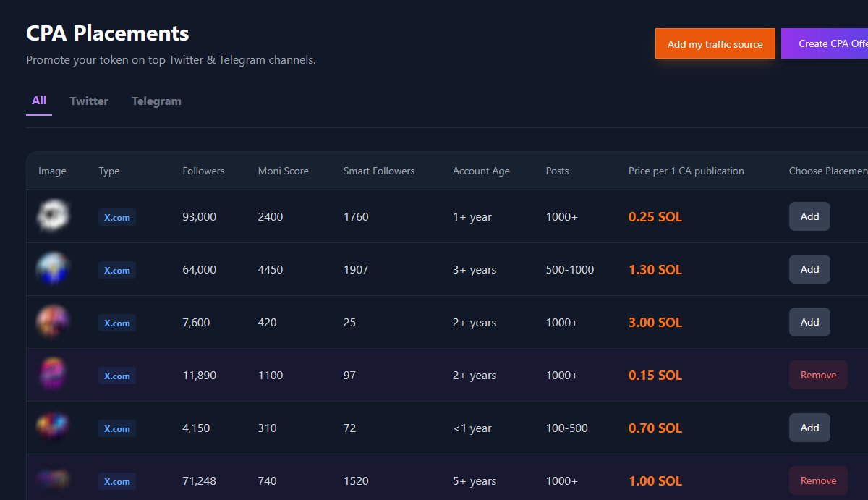Viewport: 868px width, 500px height.
Task: Add the 3.00 SOL placement
Action: click(x=809, y=321)
